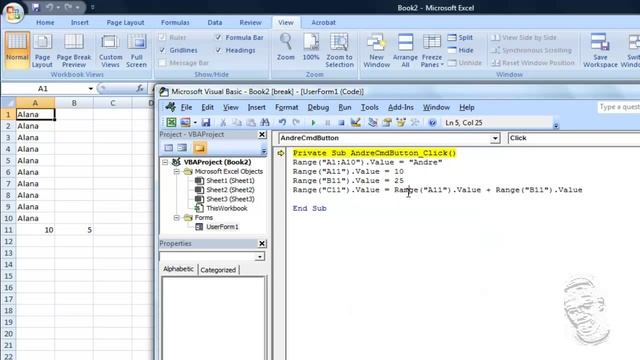
Task: Toggle Design Mode icon in VBA toolbar
Action: pyautogui.click(x=356, y=122)
